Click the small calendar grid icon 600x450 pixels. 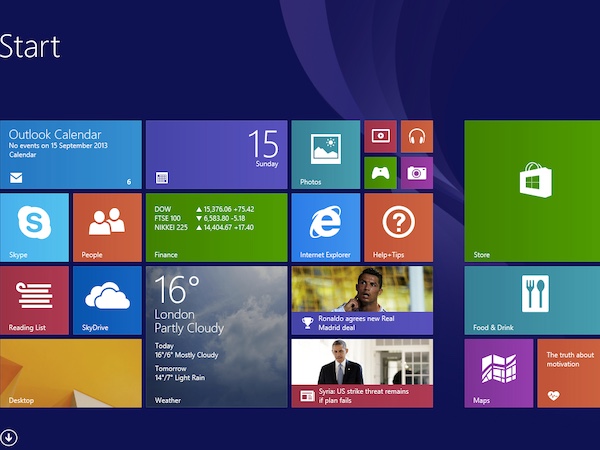(162, 178)
